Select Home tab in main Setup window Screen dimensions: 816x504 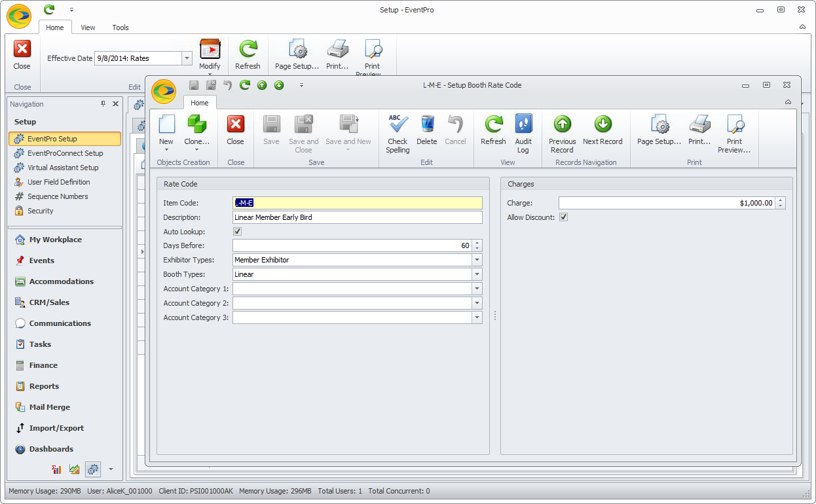coord(55,27)
